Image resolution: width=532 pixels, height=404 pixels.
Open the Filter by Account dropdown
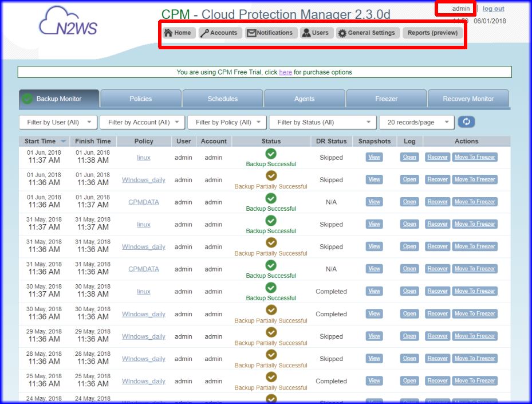tap(143, 122)
